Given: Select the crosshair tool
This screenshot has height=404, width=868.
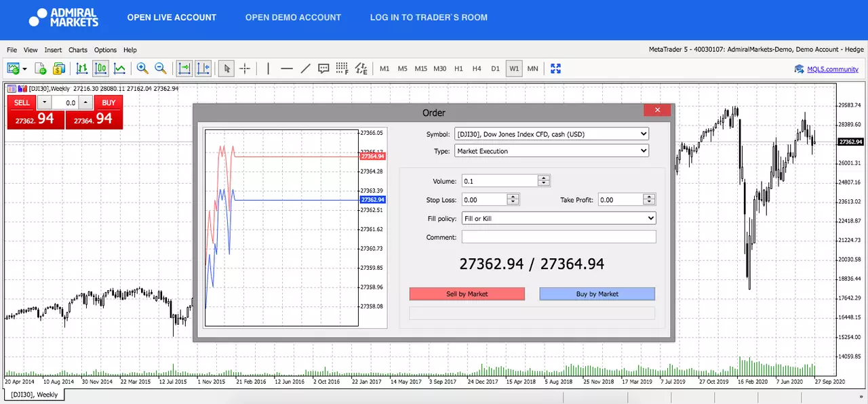Looking at the screenshot, I should [245, 68].
